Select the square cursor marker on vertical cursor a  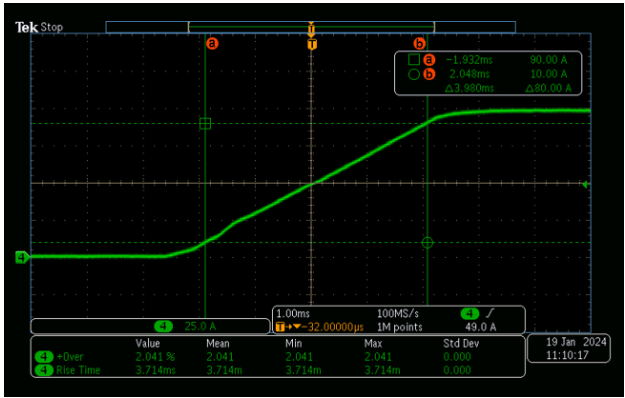[205, 124]
